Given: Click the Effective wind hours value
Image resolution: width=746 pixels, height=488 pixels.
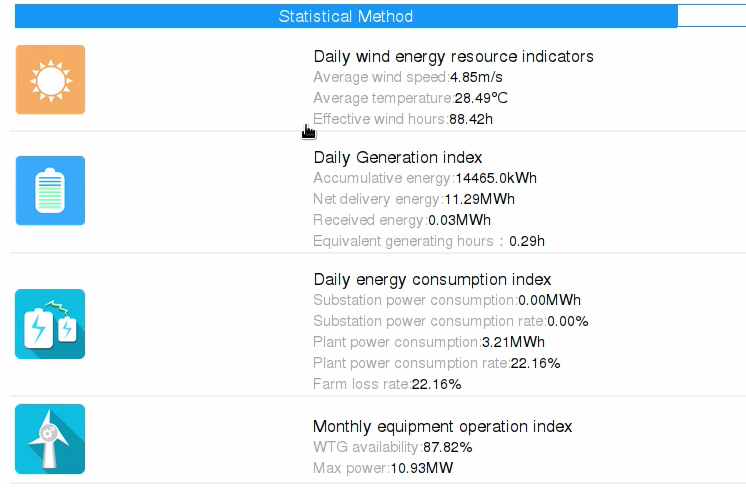Looking at the screenshot, I should pyautogui.click(x=471, y=119).
